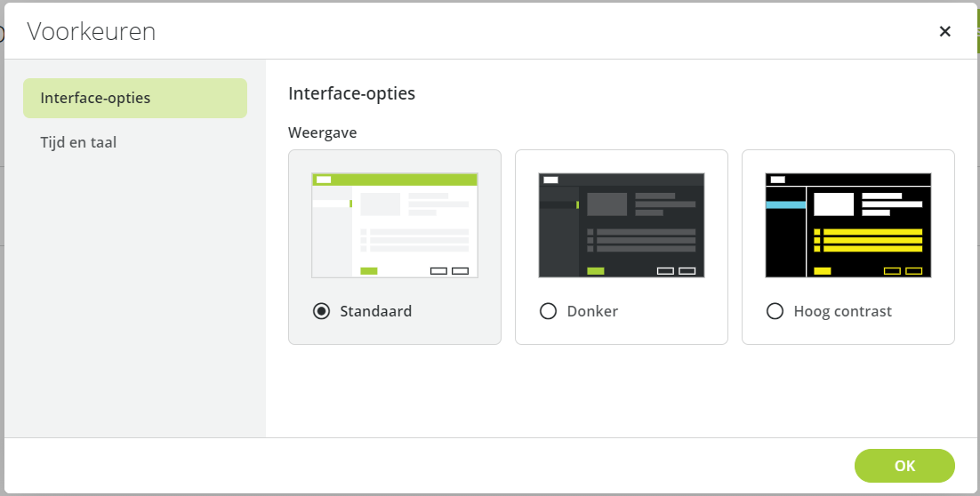
Task: Click the Interface-opties heading in the main panel
Action: click(x=352, y=93)
